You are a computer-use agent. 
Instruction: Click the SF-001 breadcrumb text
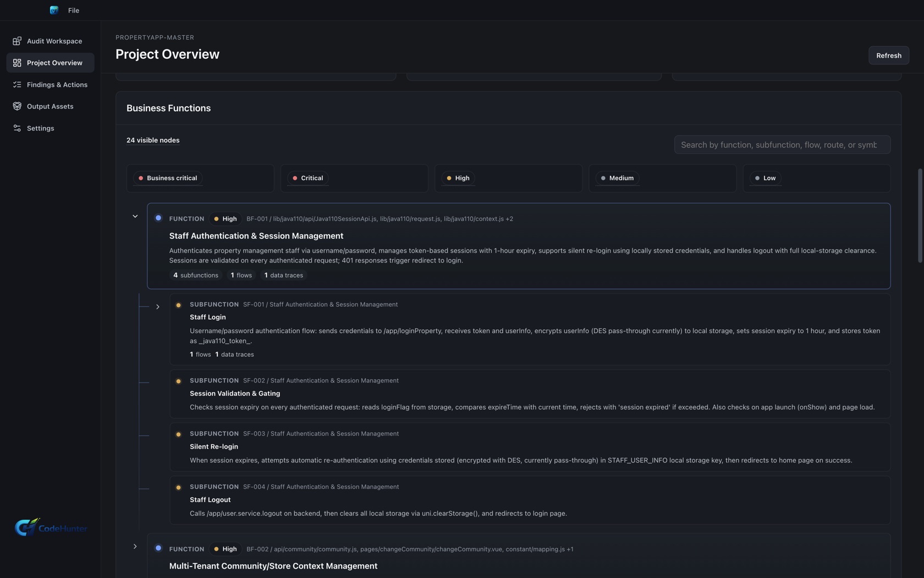(320, 304)
